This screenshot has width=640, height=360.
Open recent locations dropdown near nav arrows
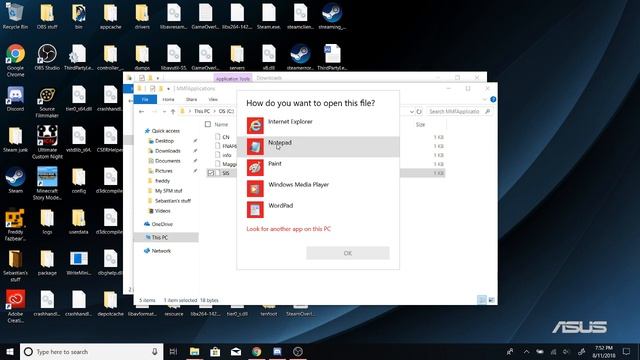point(164,111)
